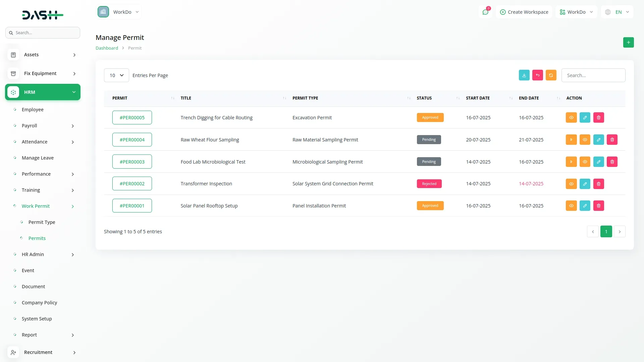Open the Permit Type sidebar item

click(x=42, y=222)
